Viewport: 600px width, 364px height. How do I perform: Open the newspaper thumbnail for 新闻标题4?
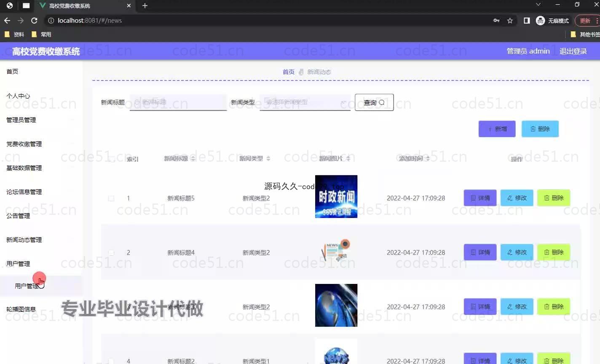click(336, 251)
